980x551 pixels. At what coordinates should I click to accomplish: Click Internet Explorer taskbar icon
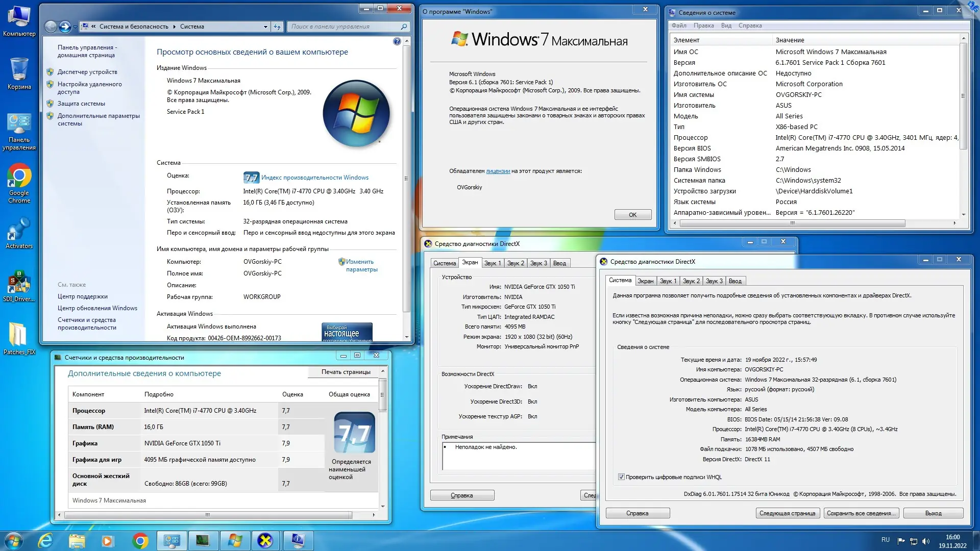point(46,540)
